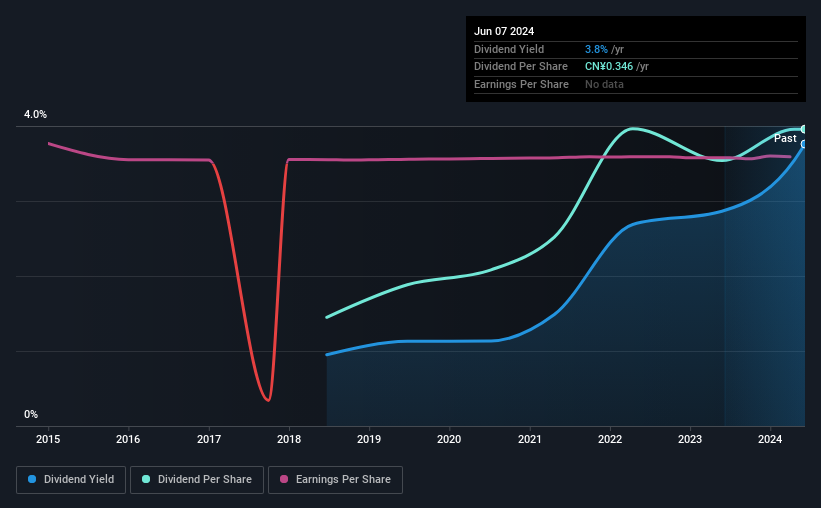Select the 2024 label on the x-axis

click(x=770, y=439)
